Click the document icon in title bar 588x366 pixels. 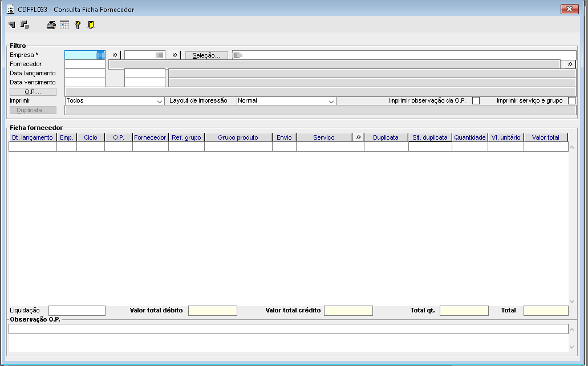pyautogui.click(x=11, y=9)
